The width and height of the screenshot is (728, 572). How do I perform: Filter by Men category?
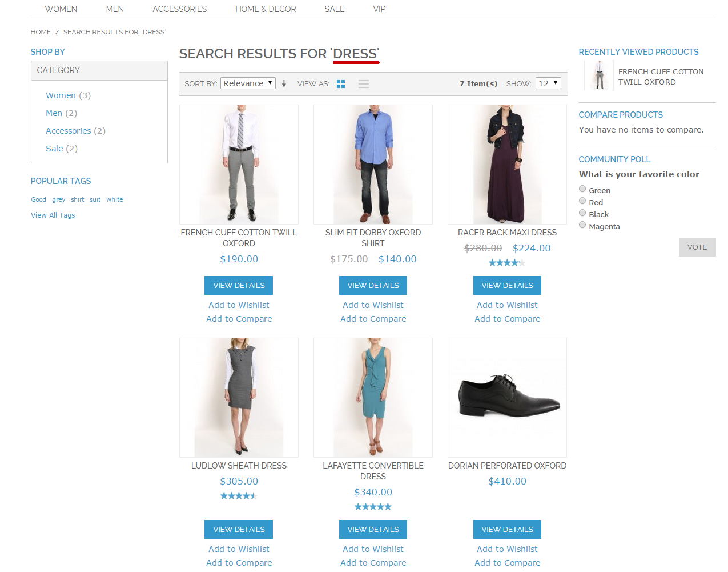point(54,113)
